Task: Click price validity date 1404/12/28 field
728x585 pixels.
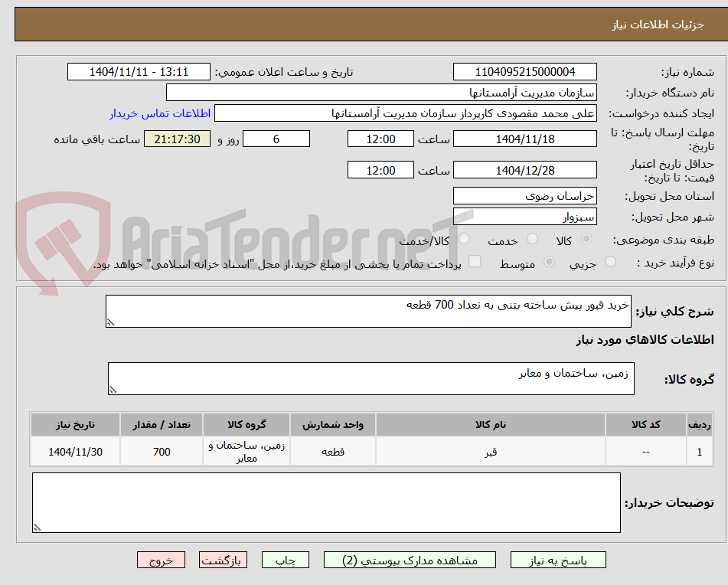Action: coord(524,170)
